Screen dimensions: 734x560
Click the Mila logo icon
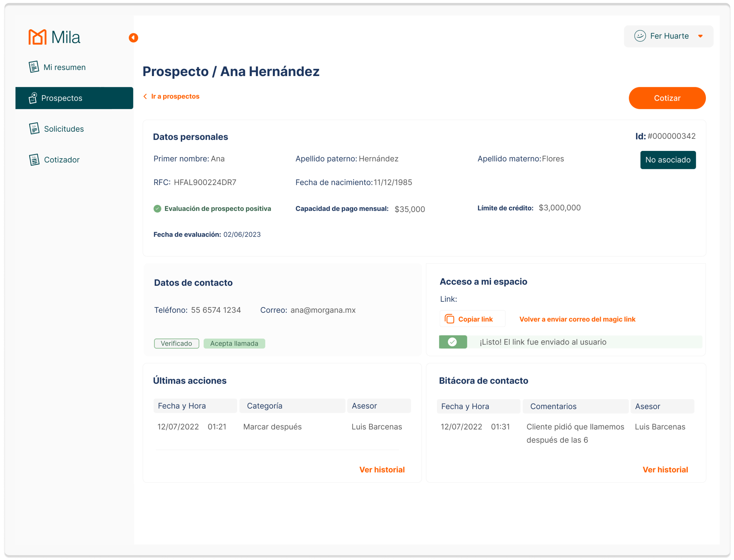coord(37,37)
